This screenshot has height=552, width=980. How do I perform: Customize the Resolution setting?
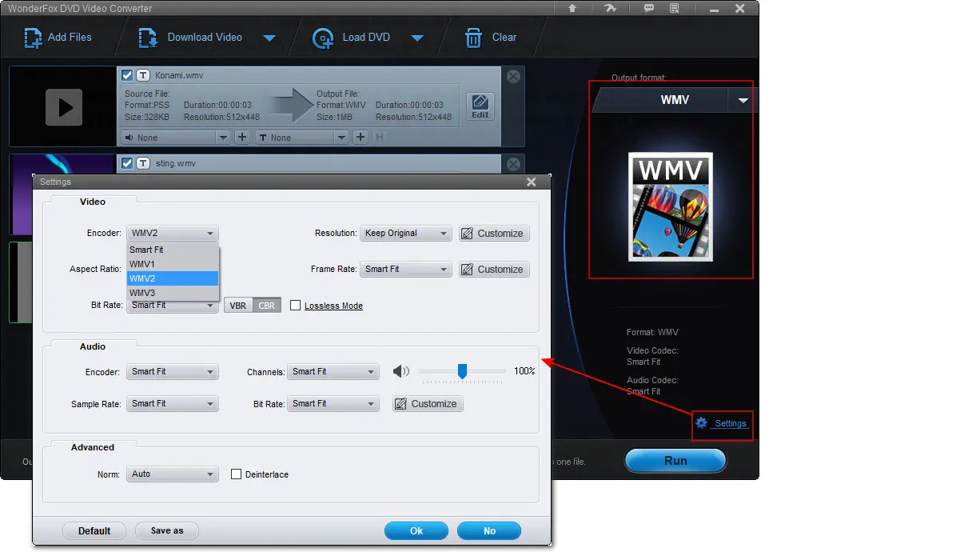click(494, 234)
